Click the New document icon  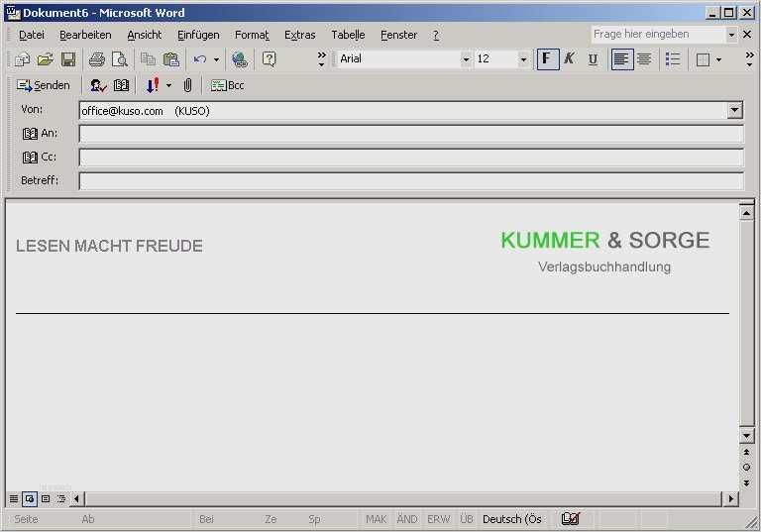23,59
